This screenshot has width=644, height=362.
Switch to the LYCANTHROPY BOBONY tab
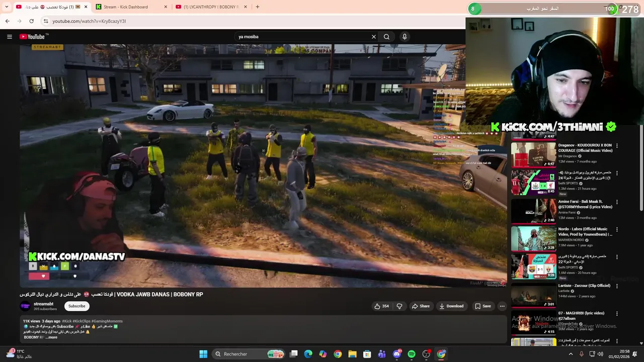tap(211, 7)
